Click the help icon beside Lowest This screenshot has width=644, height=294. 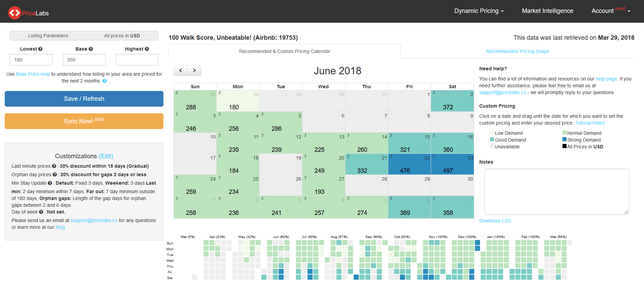click(x=40, y=49)
